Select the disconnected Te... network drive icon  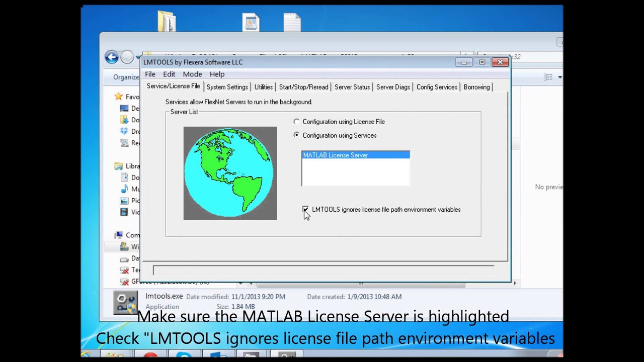point(124,270)
